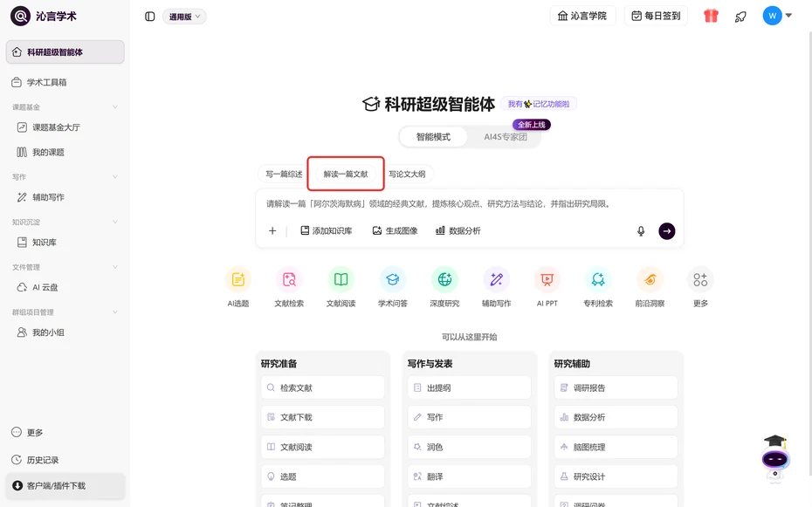Select the 解读一篇文献 prompt chip
812x507 pixels.
(x=346, y=175)
